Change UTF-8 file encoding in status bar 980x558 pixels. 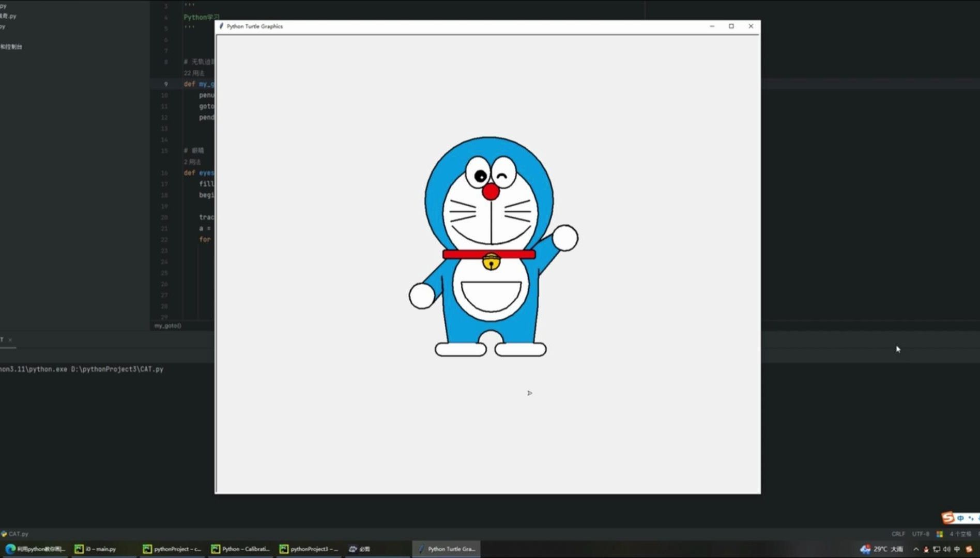pyautogui.click(x=921, y=534)
